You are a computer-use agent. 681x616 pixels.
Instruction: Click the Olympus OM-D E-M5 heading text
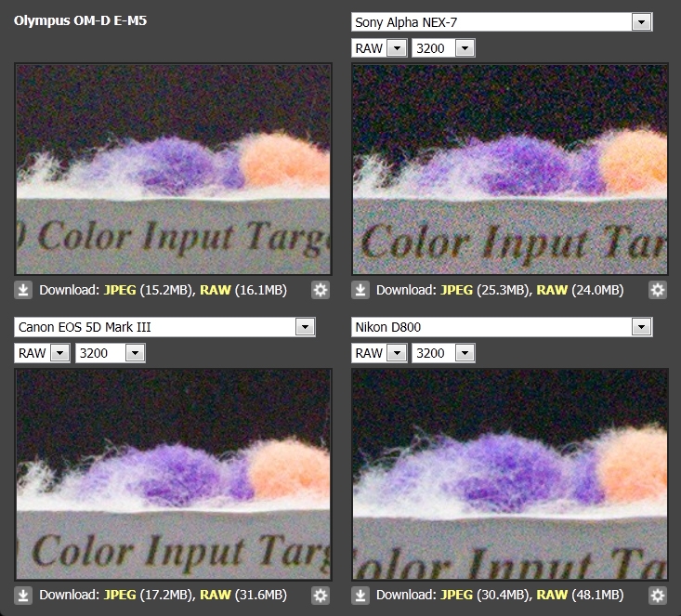pyautogui.click(x=80, y=20)
